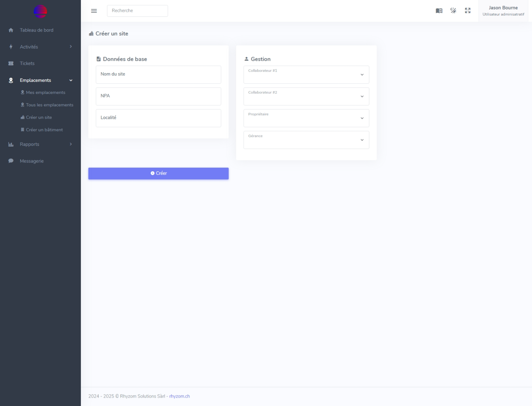Screen dimensions: 532x406
Task: Open the documentation book icon
Action: pos(439,11)
